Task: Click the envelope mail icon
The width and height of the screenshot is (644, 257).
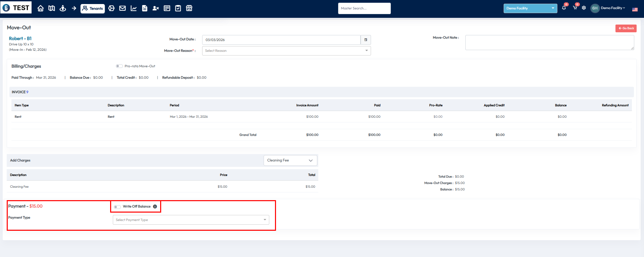Action: point(123,8)
